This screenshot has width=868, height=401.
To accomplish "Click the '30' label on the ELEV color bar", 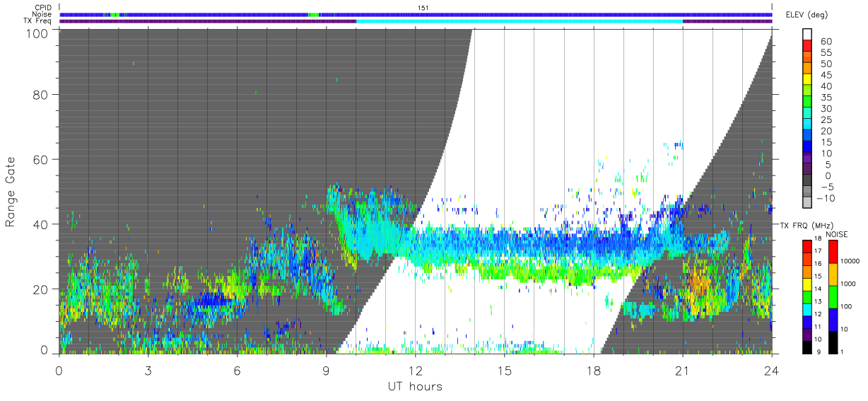I will pos(825,108).
